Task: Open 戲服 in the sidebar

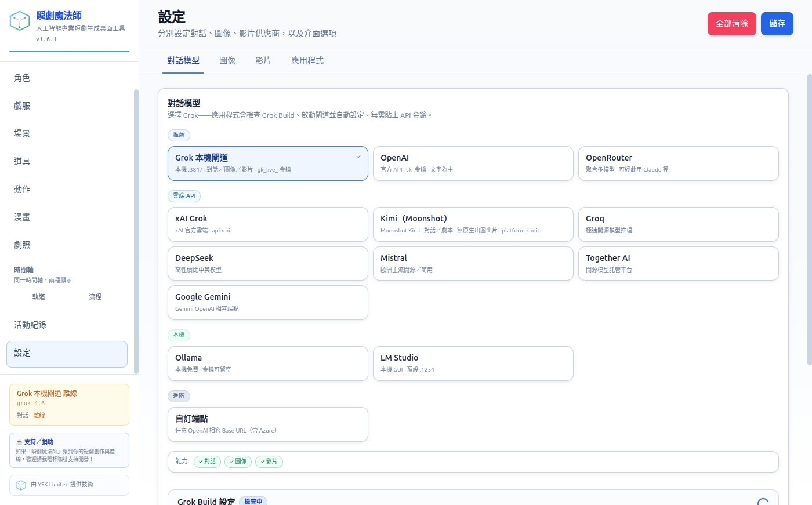Action: [67, 106]
